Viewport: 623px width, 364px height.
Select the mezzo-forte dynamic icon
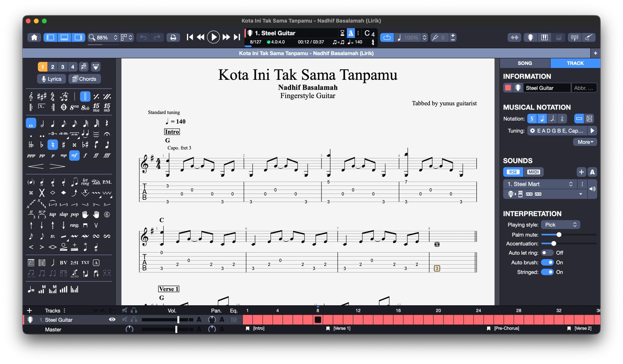pyautogui.click(x=74, y=155)
